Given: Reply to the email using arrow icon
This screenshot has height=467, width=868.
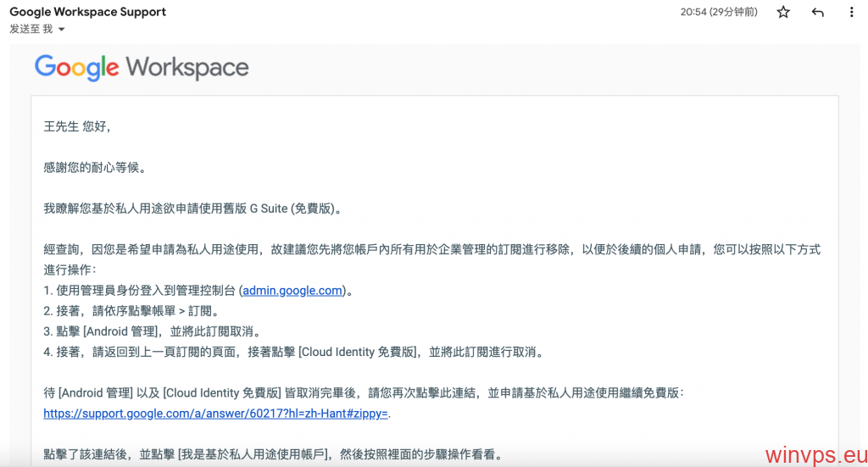Looking at the screenshot, I should tap(817, 12).
